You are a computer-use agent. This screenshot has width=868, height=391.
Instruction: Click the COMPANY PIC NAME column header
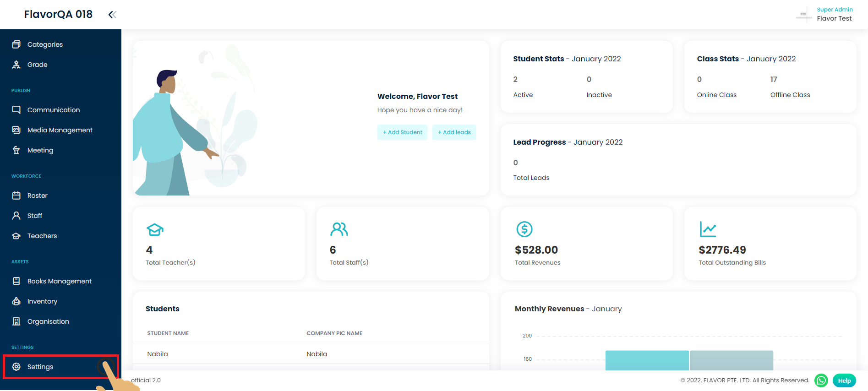click(x=334, y=333)
